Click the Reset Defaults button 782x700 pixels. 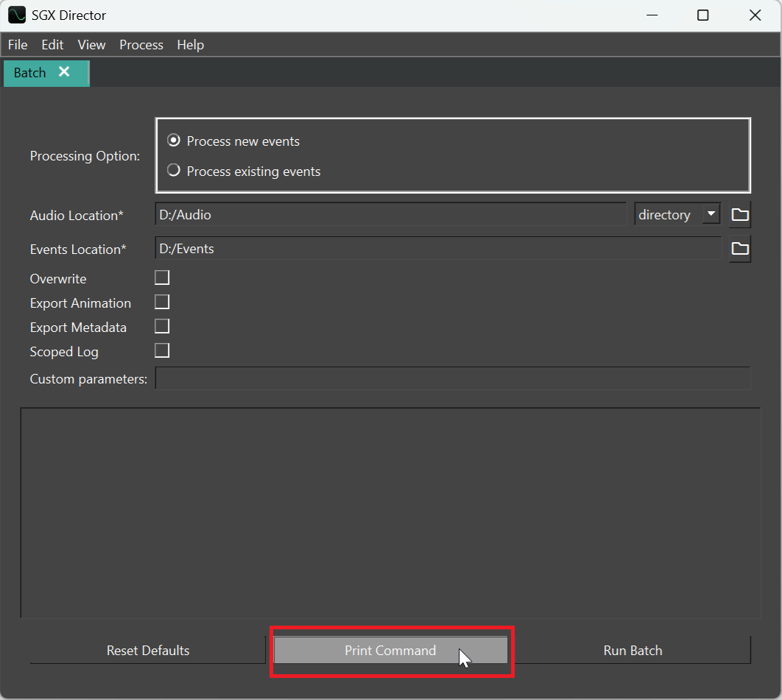(147, 651)
